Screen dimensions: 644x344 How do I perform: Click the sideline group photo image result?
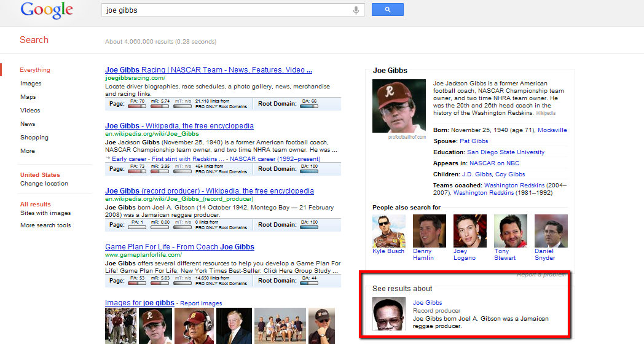tap(120, 326)
